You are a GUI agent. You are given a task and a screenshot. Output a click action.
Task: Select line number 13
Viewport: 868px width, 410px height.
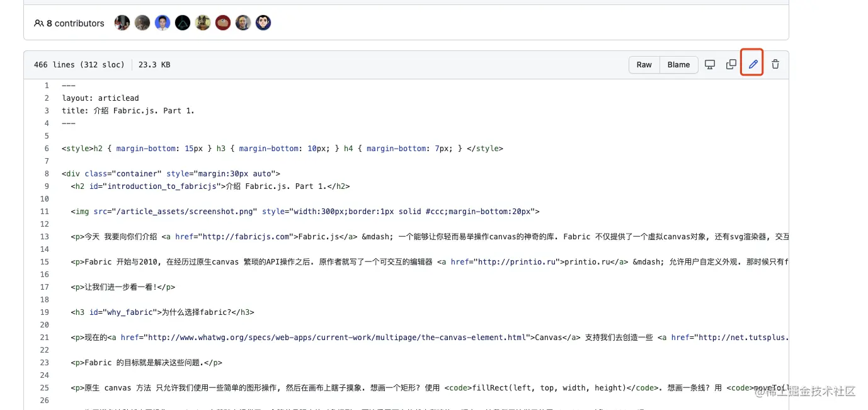click(44, 237)
